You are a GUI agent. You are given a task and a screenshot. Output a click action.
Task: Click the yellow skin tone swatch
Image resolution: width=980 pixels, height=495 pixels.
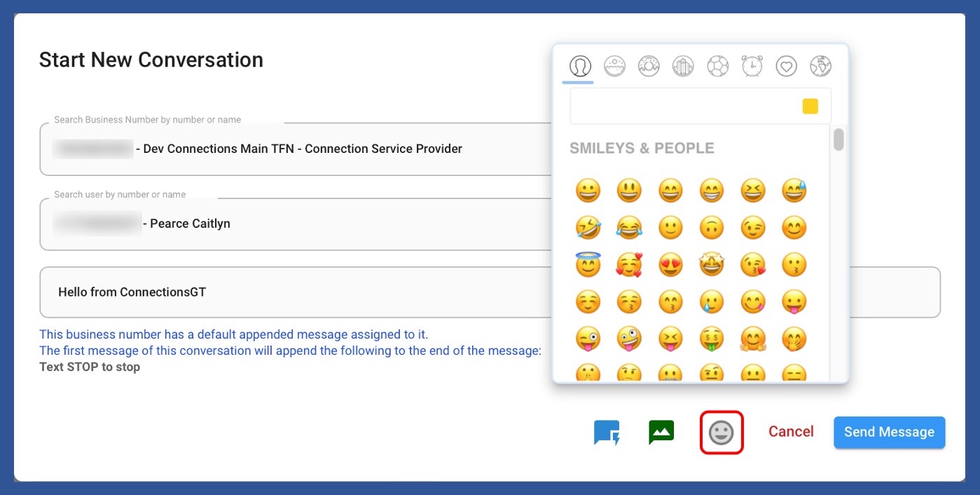(810, 107)
